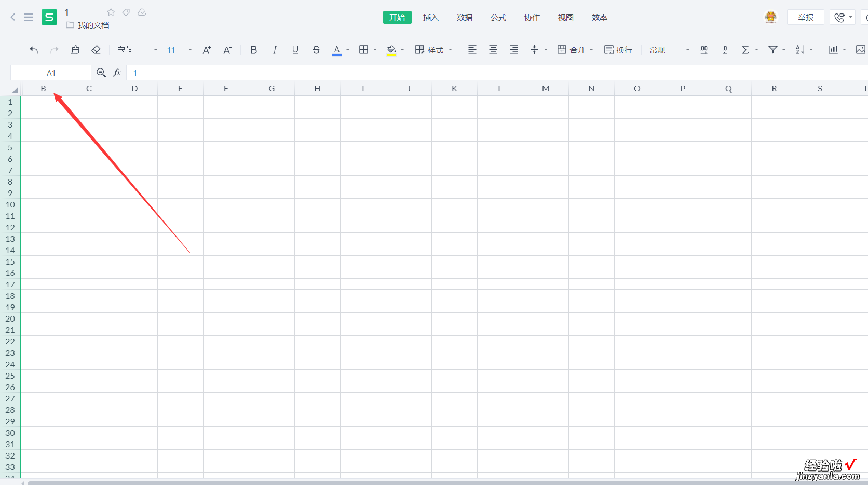Select the format painter tool
868x485 pixels.
(x=75, y=50)
